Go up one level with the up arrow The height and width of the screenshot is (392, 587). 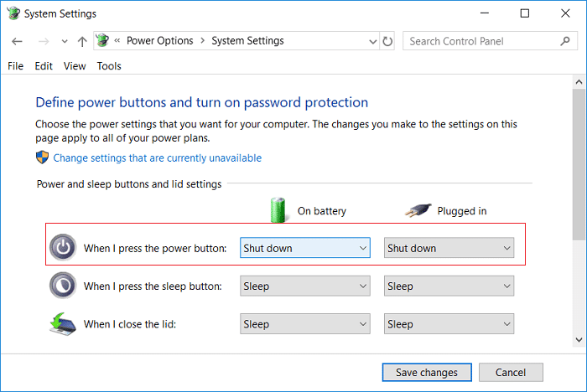tap(82, 41)
